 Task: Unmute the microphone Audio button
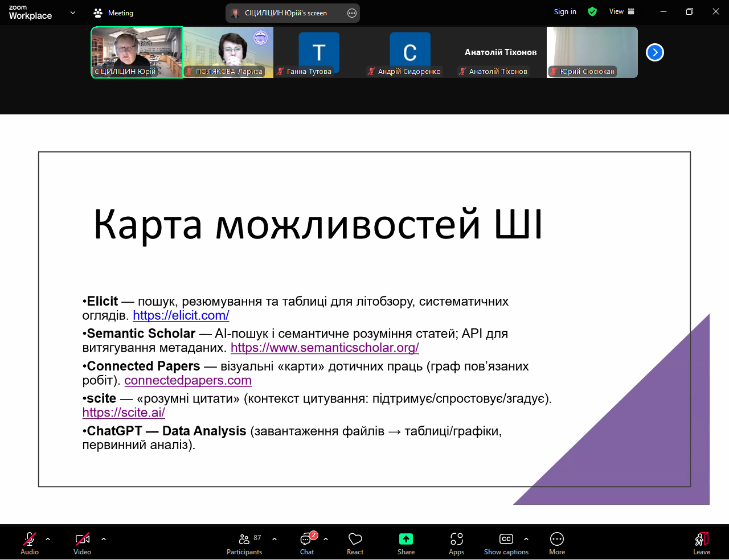(30, 543)
